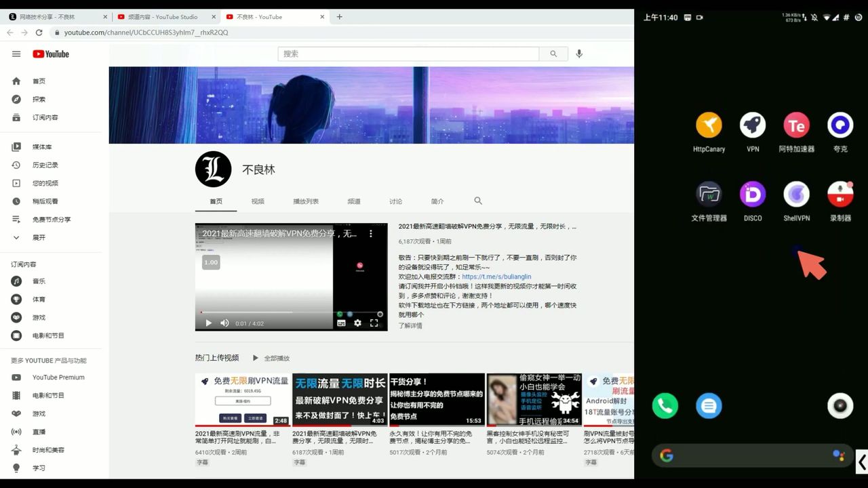Open the 阿特加速器 app
Image resolution: width=868 pixels, height=488 pixels.
click(796, 125)
